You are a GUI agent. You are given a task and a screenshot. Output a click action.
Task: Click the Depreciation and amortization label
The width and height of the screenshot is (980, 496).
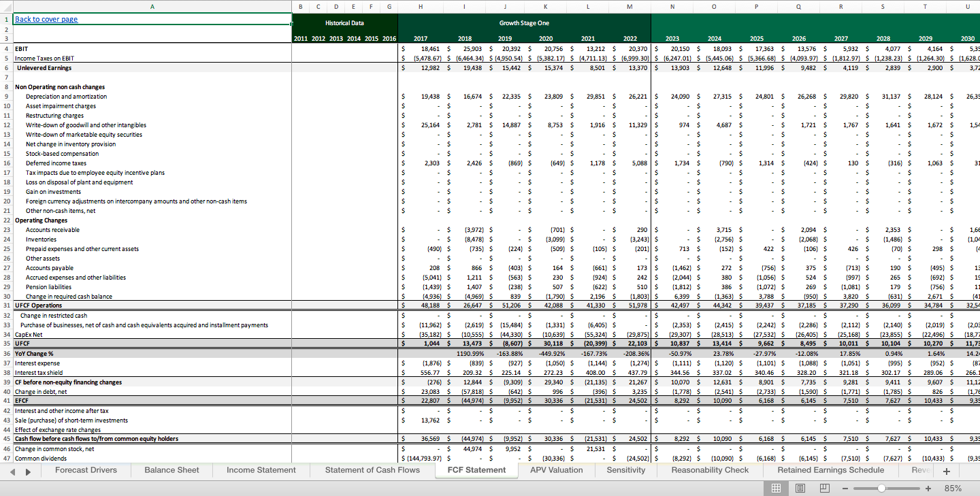(x=66, y=97)
